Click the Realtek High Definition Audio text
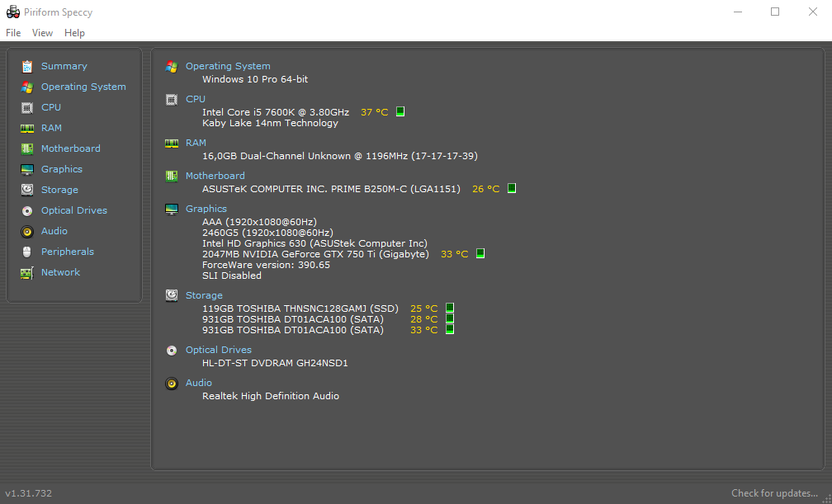832x504 pixels. tap(271, 396)
